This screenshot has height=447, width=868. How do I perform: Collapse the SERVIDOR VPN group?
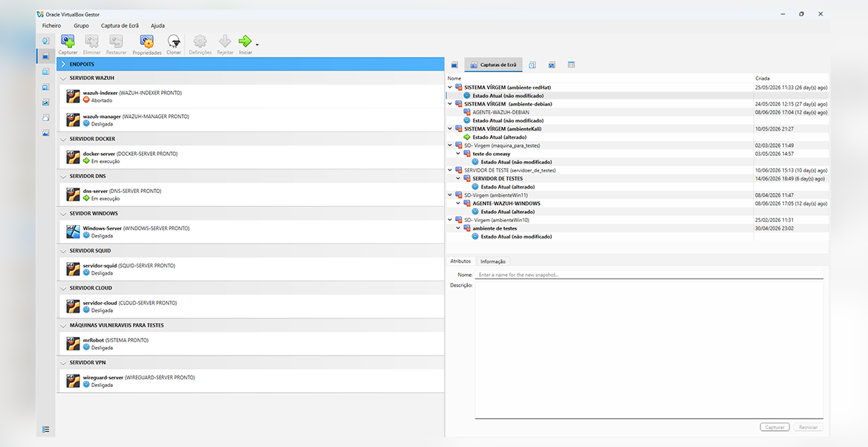[63, 362]
